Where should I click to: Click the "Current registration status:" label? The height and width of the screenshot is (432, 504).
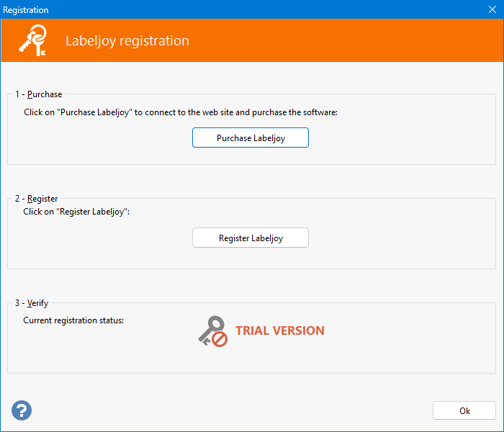[73, 320]
